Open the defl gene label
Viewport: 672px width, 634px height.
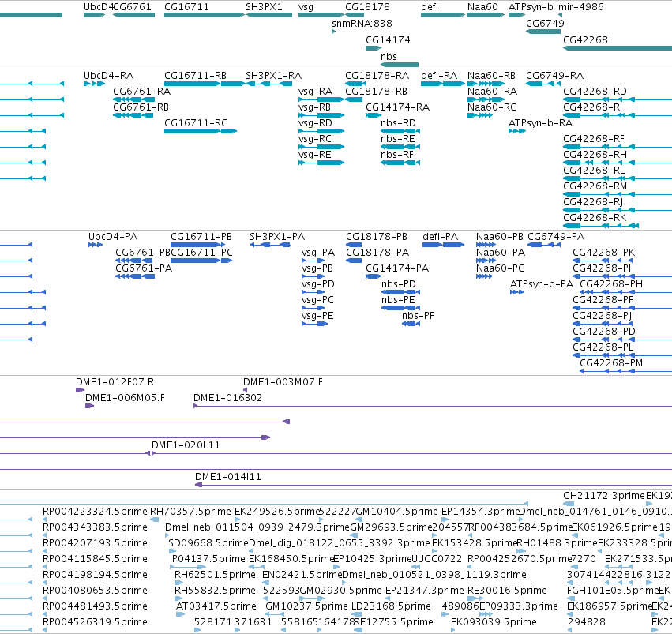click(x=430, y=7)
